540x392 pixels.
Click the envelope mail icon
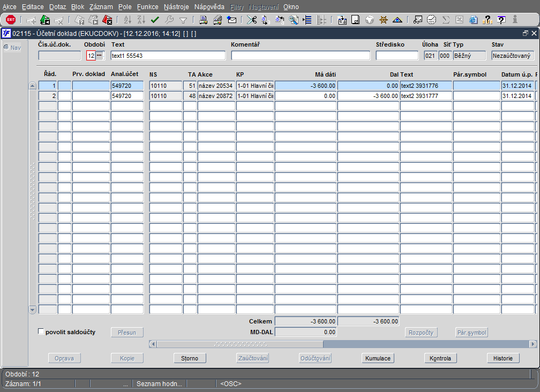click(x=232, y=20)
